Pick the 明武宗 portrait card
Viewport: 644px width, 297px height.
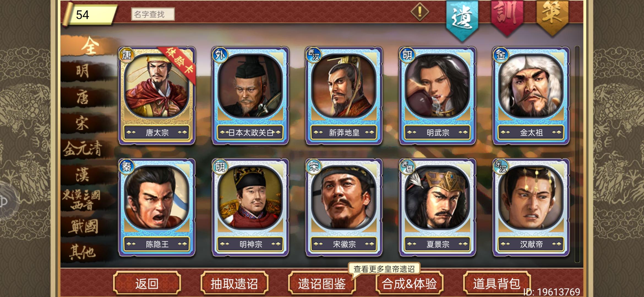[x=438, y=96]
